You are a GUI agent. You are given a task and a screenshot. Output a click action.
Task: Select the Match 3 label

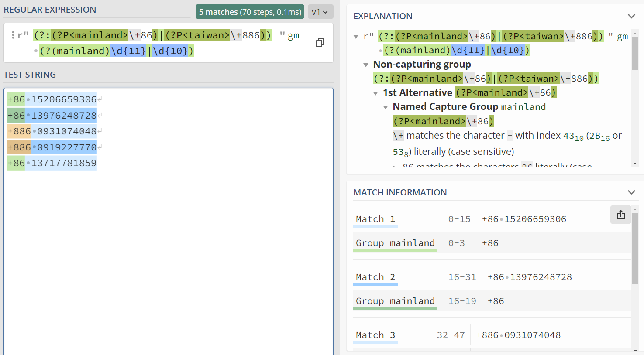tap(375, 335)
